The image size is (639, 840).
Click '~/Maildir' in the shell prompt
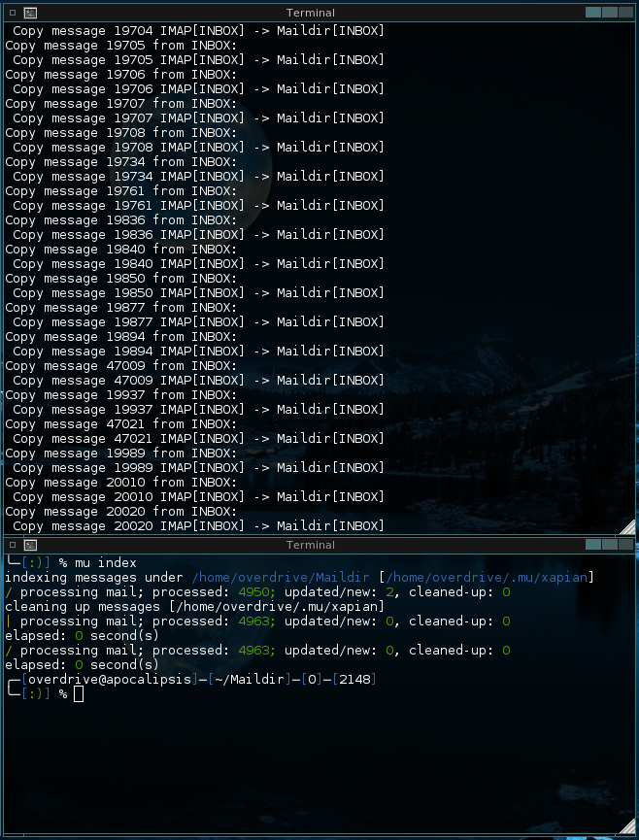(250, 680)
